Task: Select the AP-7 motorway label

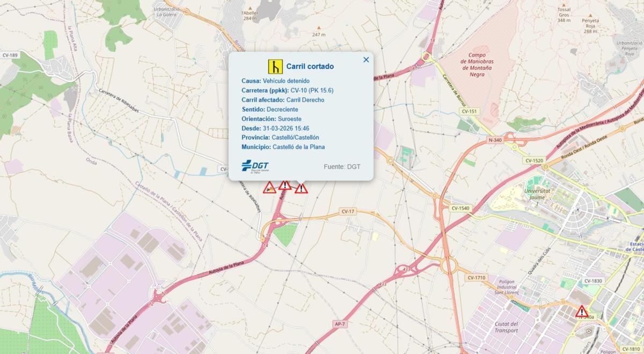Action: (x=339, y=324)
